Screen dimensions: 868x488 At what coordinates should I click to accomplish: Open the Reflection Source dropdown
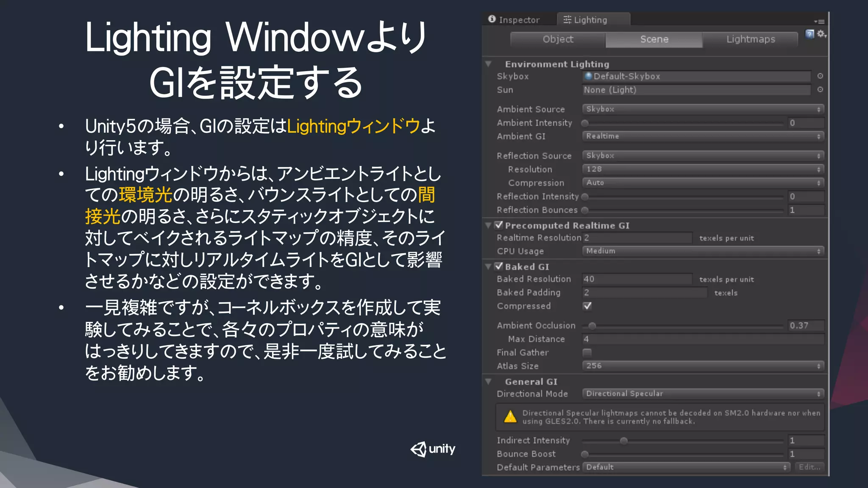(703, 155)
